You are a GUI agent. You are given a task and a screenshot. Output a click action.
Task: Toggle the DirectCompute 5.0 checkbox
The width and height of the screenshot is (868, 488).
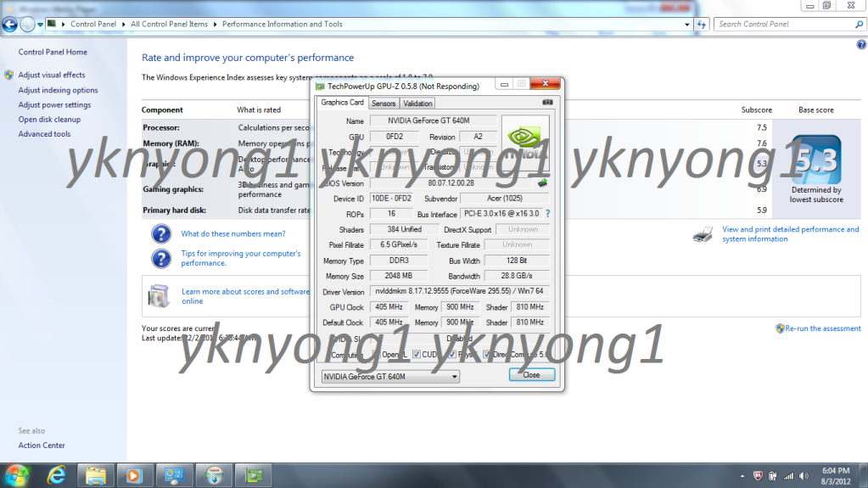[486, 355]
